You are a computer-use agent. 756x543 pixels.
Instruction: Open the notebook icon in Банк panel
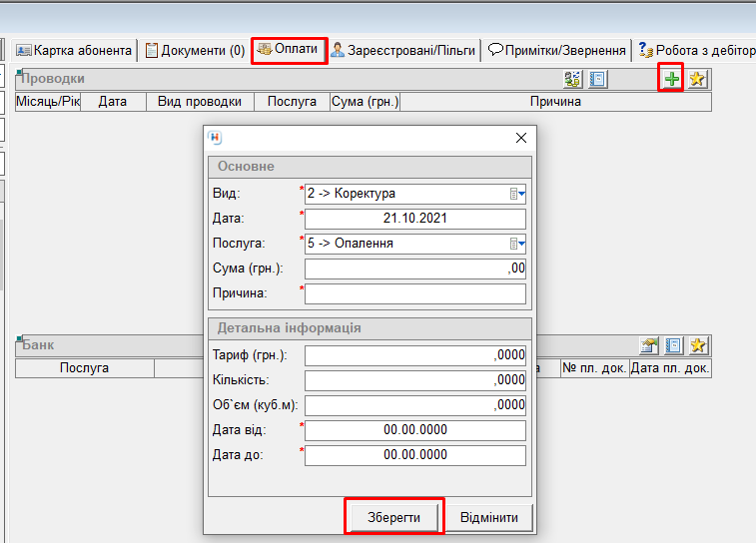click(x=673, y=345)
